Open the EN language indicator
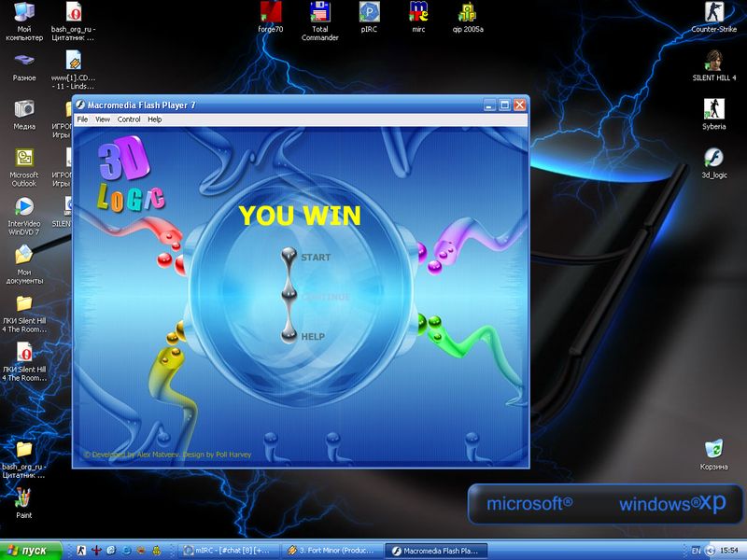The width and height of the screenshot is (747, 560). [x=696, y=551]
